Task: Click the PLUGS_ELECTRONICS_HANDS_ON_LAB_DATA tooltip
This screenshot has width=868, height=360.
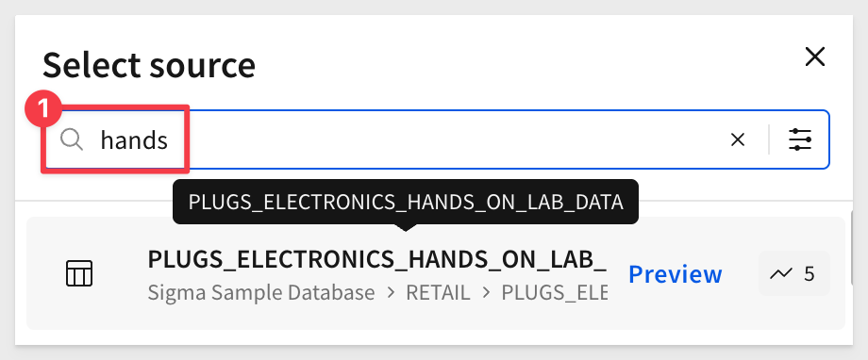Action: [406, 202]
